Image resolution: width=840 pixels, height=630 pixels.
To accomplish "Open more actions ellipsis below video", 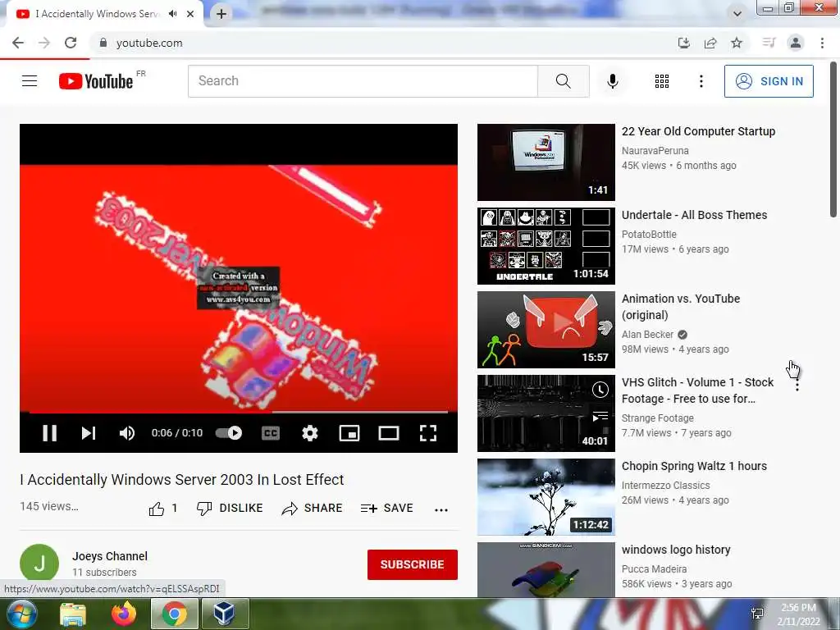I will 441,509.
